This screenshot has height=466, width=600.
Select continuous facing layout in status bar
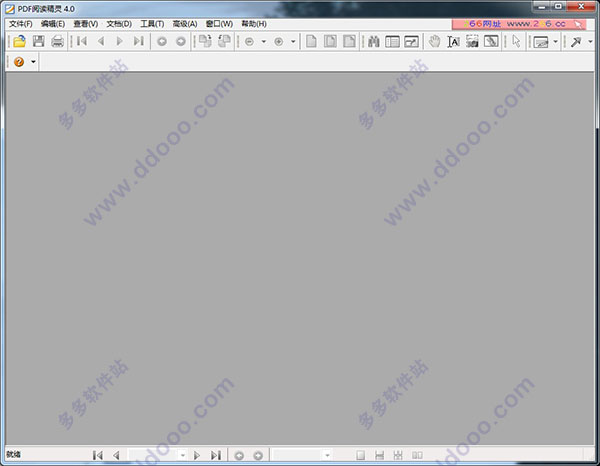[x=398, y=455]
